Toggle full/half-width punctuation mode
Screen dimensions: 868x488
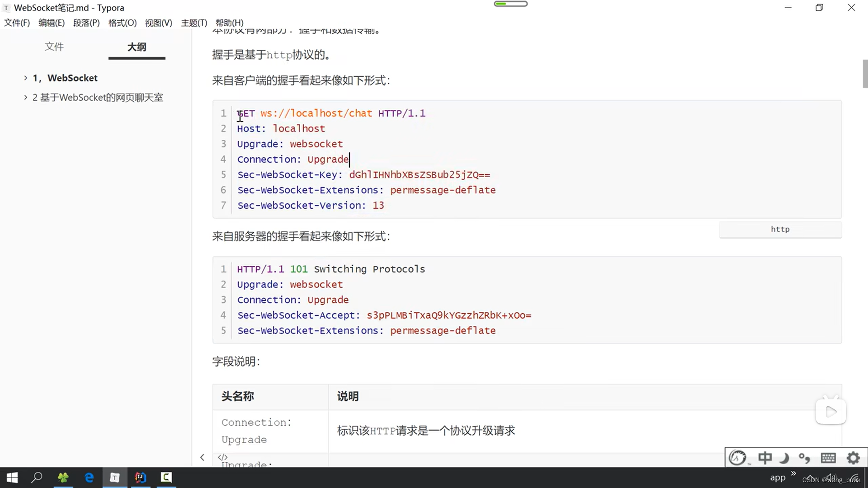pos(805,458)
